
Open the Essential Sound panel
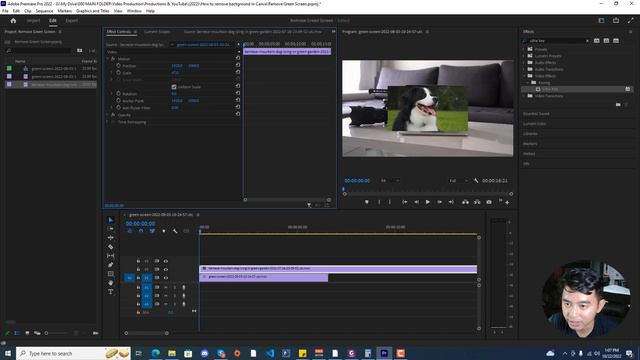pyautogui.click(x=536, y=113)
